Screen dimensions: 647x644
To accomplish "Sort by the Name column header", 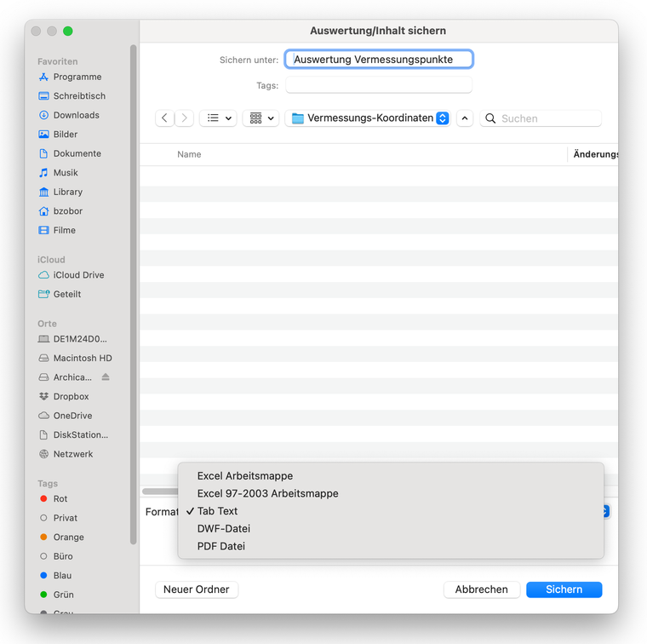I will [x=189, y=154].
